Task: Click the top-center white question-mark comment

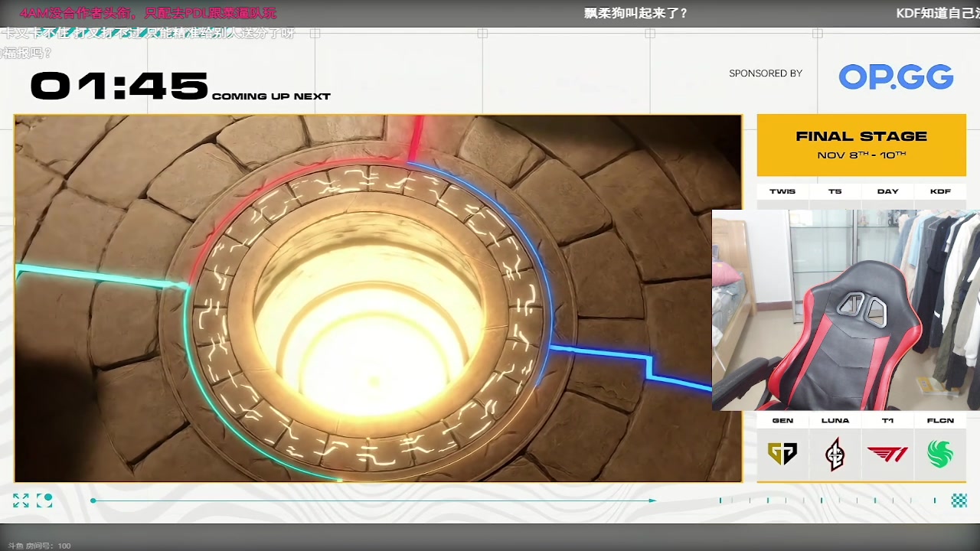Action: (636, 13)
